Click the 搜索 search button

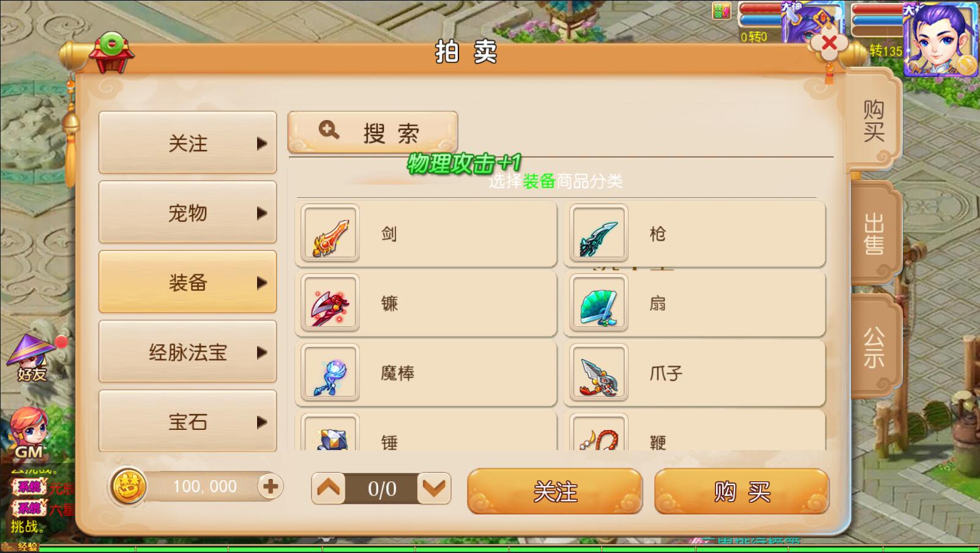tap(373, 132)
